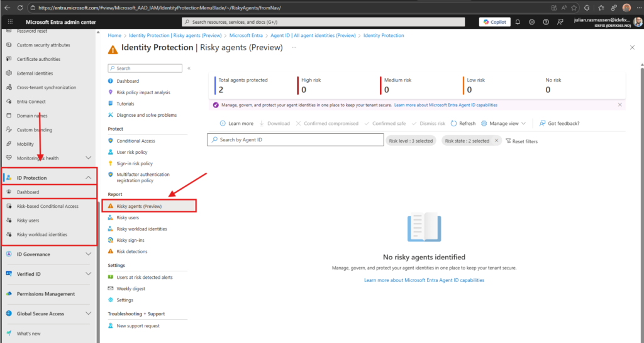
Task: Open the Manage view dropdown
Action: point(504,124)
